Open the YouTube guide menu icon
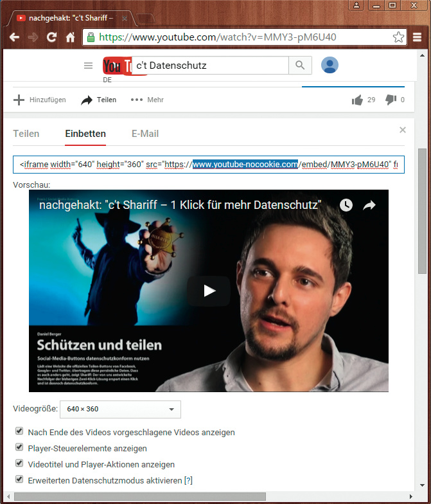 (x=89, y=66)
